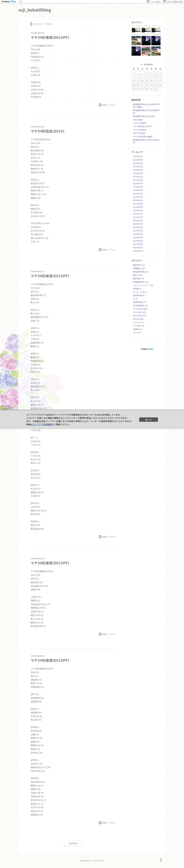Open the 2024年05月 archive
This screenshot has height=868, width=184.
pos(138,156)
